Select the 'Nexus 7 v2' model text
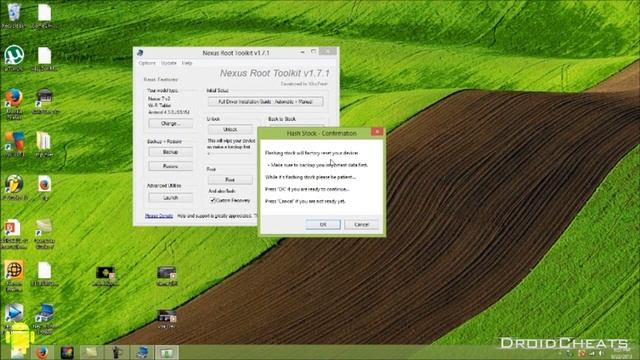Image resolution: width=640 pixels, height=360 pixels. coord(159,99)
